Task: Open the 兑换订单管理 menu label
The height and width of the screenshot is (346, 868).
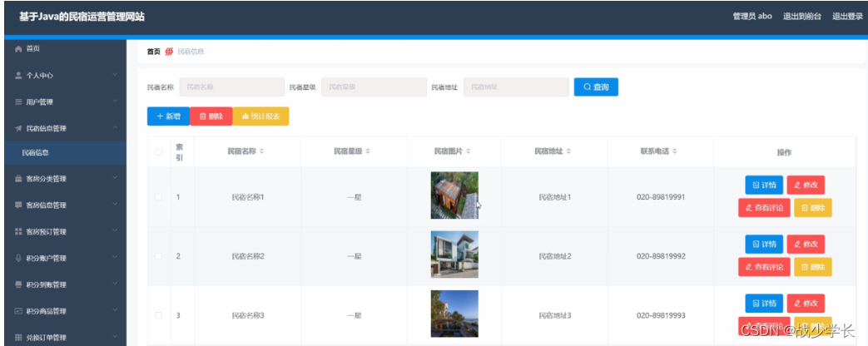Action: 47,337
